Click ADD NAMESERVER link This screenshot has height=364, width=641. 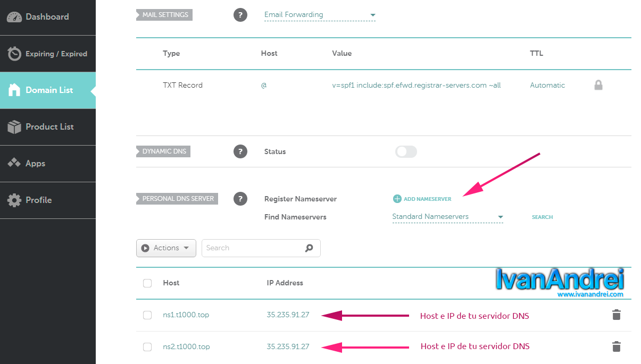coord(427,199)
